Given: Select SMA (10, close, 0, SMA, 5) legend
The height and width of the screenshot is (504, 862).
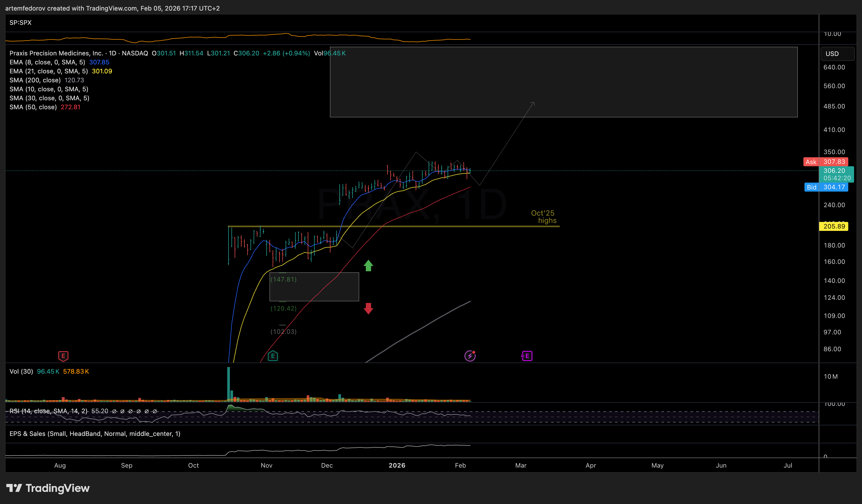Looking at the screenshot, I should [x=49, y=89].
